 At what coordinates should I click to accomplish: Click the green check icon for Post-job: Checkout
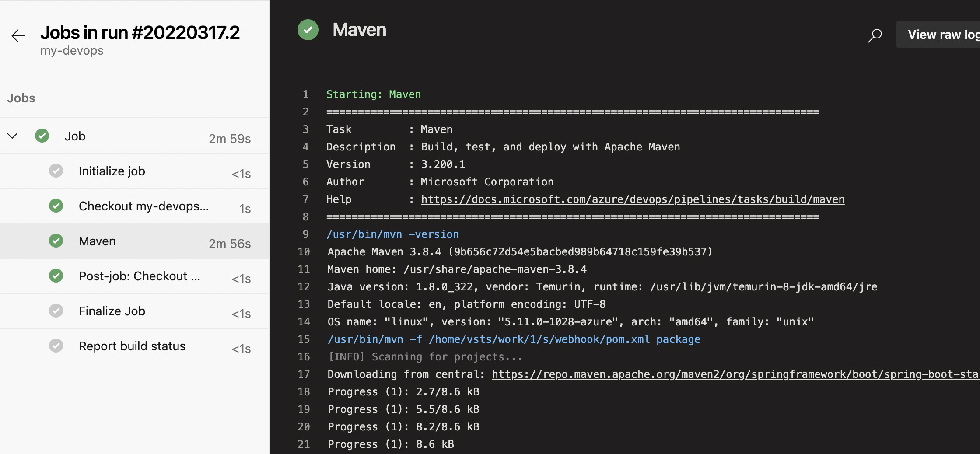(56, 276)
